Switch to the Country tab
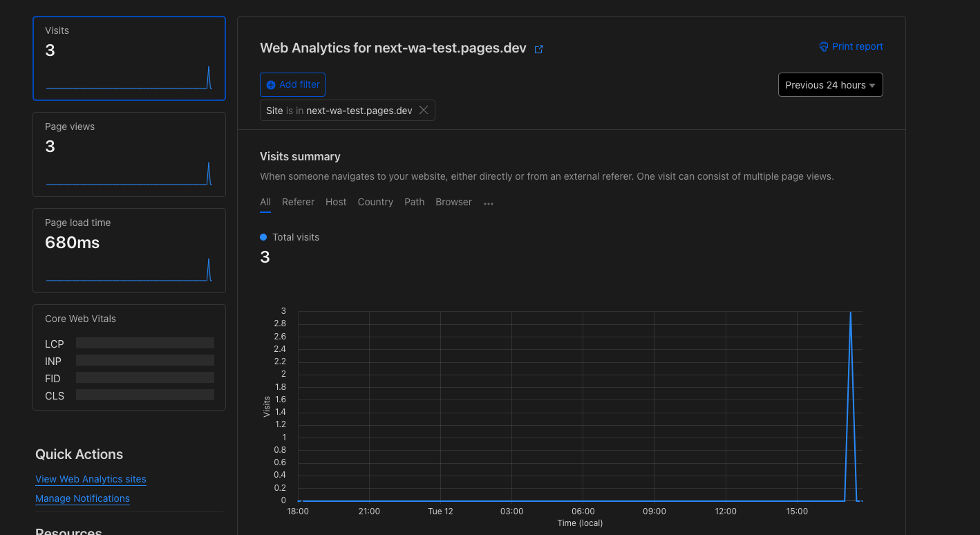Image resolution: width=980 pixels, height=535 pixels. pos(375,202)
